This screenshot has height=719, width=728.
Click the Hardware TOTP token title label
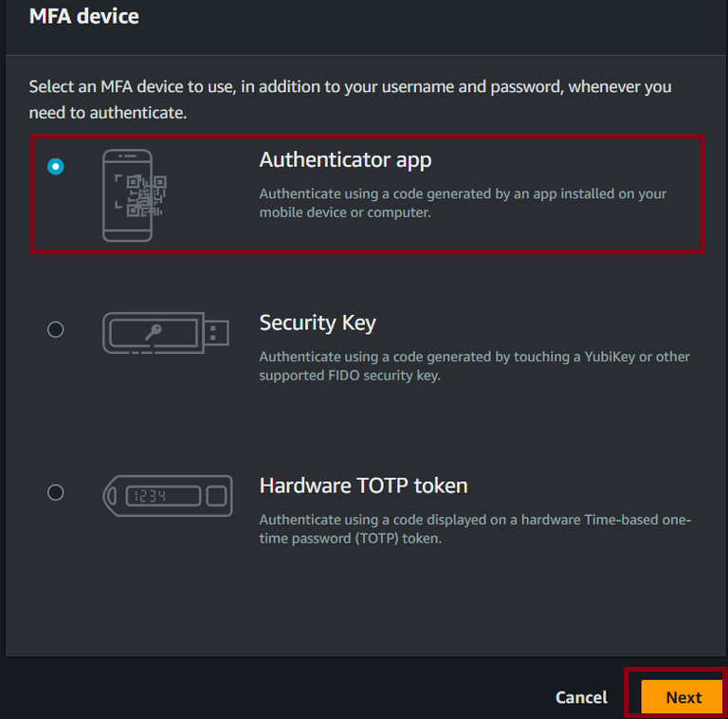pos(363,486)
